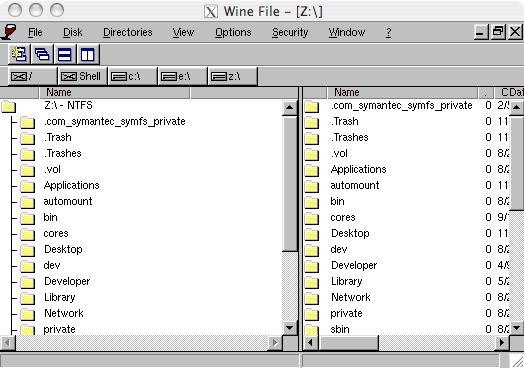Restore the inner Z:\ child window
This screenshot has width=524, height=368.
(x=498, y=32)
